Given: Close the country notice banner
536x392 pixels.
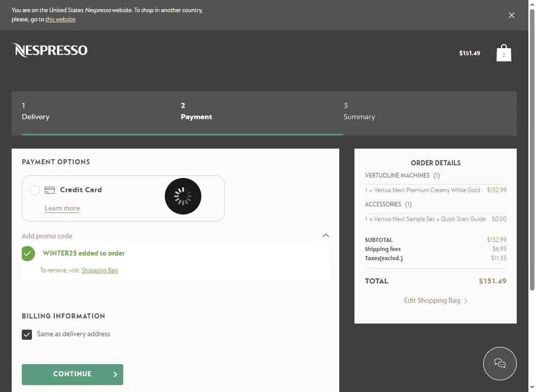Looking at the screenshot, I should (x=511, y=15).
